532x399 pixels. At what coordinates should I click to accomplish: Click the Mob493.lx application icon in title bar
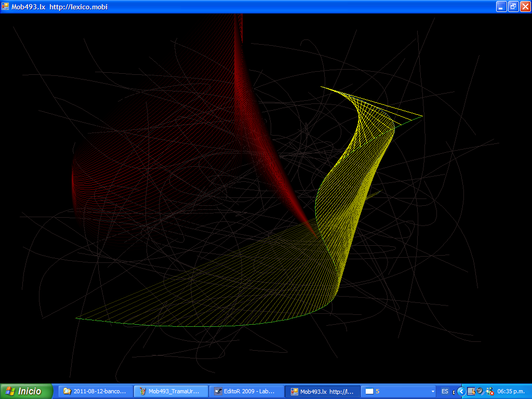tap(5, 6)
